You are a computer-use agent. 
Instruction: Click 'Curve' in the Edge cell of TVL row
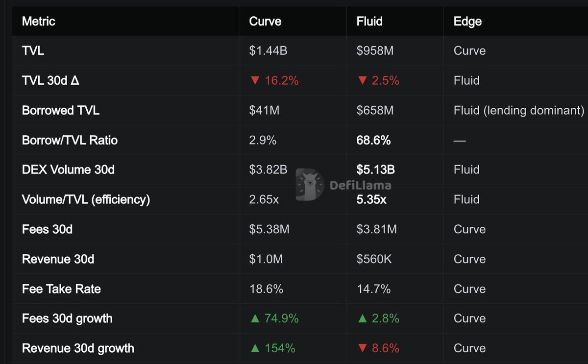point(469,51)
